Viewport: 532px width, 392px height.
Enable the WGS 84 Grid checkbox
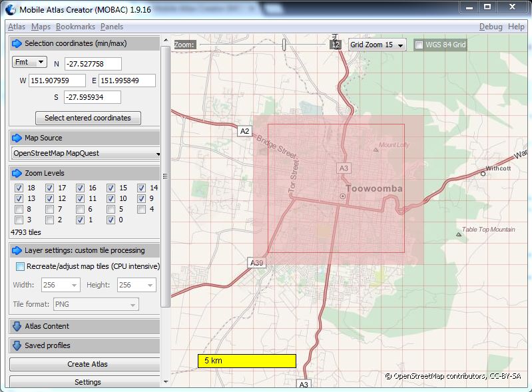419,45
